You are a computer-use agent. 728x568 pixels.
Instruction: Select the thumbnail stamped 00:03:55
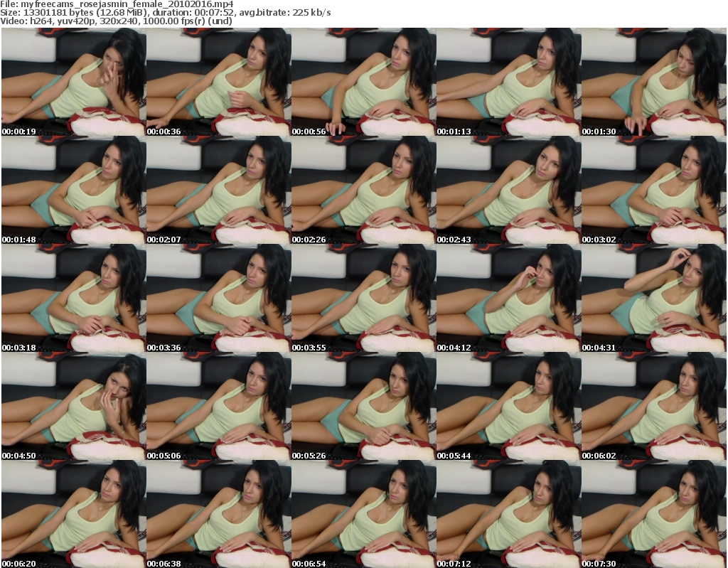(x=363, y=298)
